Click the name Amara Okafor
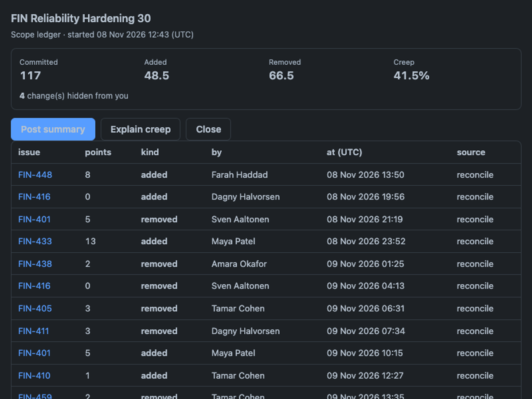Viewport: 532px width, 399px height. [239, 264]
